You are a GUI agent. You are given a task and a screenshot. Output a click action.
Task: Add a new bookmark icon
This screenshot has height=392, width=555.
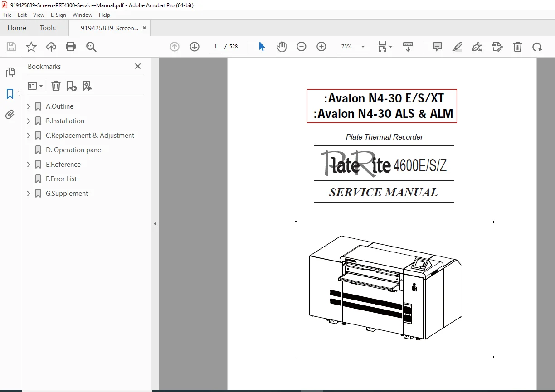point(71,86)
